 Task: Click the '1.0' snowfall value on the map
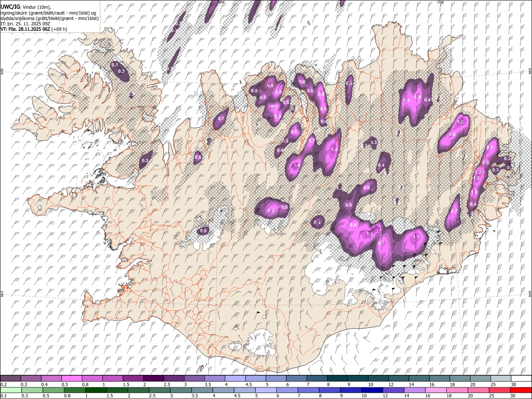[x=474, y=192]
